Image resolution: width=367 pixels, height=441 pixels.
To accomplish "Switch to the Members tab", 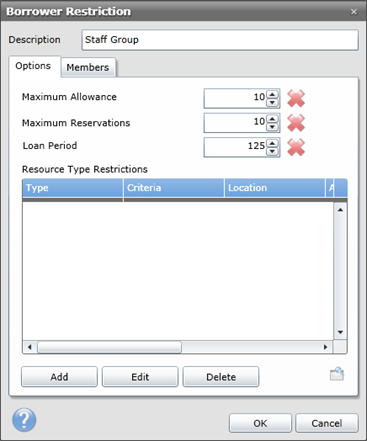I will tap(88, 67).
